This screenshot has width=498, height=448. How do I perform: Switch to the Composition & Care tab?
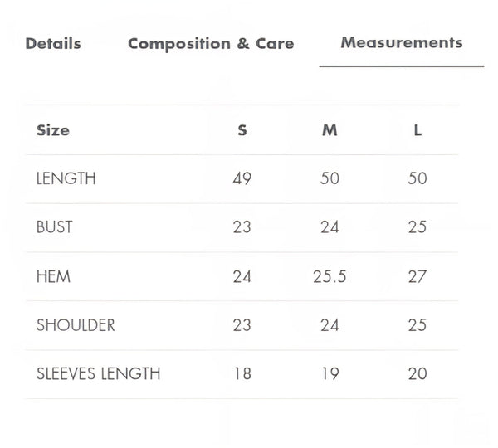(x=211, y=43)
